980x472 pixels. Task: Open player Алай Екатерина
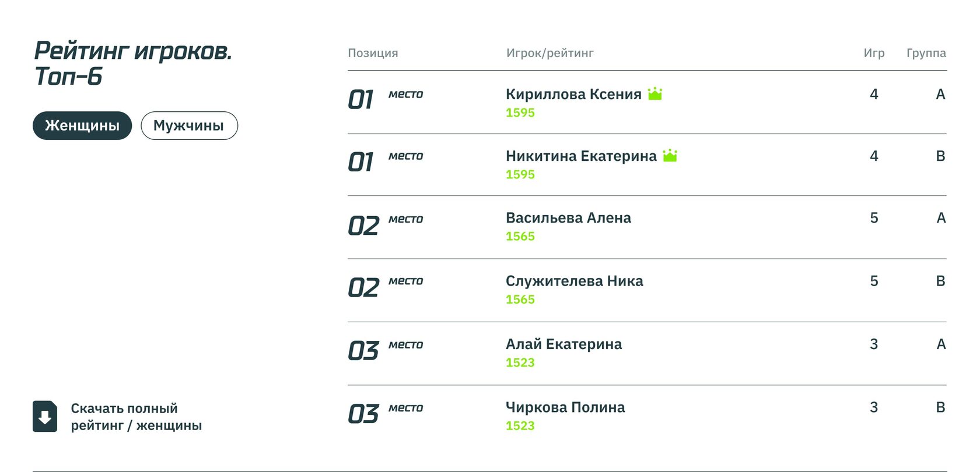[563, 344]
